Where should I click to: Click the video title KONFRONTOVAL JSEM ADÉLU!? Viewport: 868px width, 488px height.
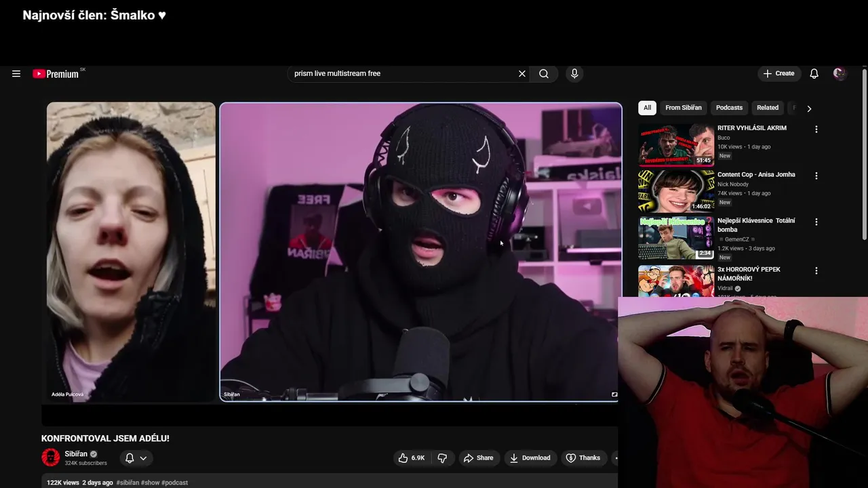(x=105, y=439)
